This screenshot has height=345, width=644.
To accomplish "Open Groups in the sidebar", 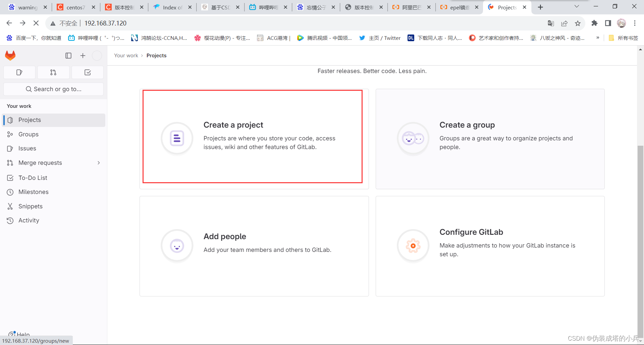I will (54, 134).
